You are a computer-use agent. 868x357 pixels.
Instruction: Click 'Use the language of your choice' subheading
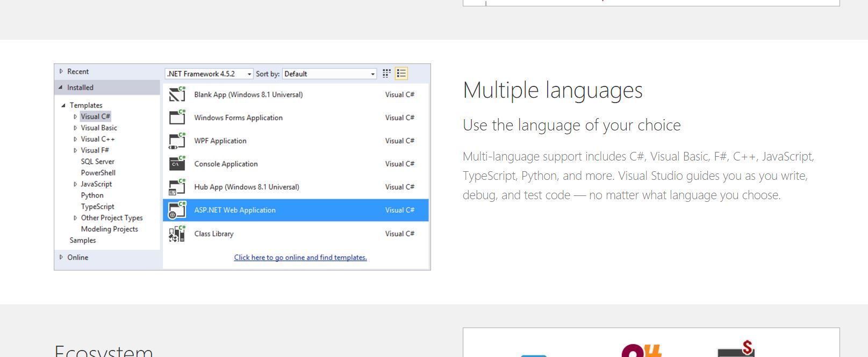point(572,125)
